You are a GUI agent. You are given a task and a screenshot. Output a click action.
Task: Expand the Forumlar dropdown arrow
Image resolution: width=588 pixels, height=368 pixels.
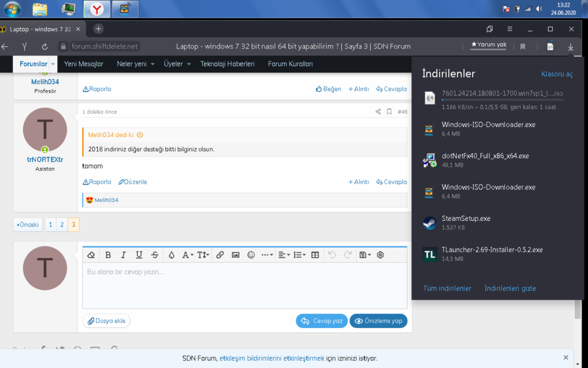coord(53,64)
